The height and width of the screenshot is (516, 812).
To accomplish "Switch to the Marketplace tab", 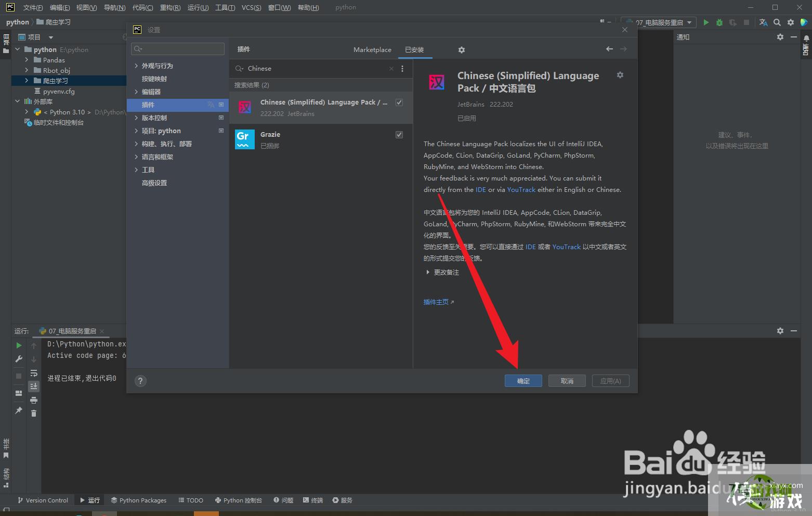I will click(372, 50).
